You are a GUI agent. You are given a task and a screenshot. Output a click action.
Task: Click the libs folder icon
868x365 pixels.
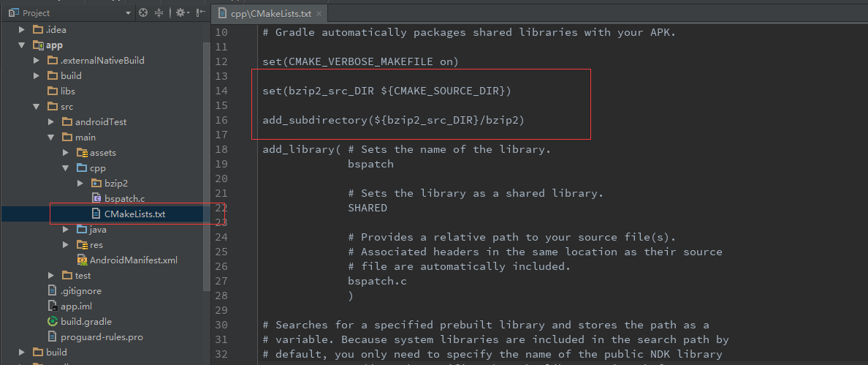click(53, 91)
